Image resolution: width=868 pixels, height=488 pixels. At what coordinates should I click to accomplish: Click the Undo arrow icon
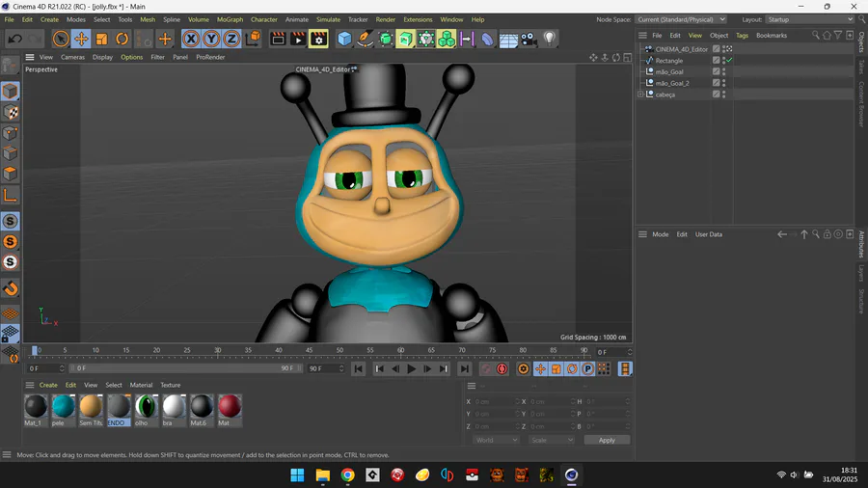click(14, 39)
